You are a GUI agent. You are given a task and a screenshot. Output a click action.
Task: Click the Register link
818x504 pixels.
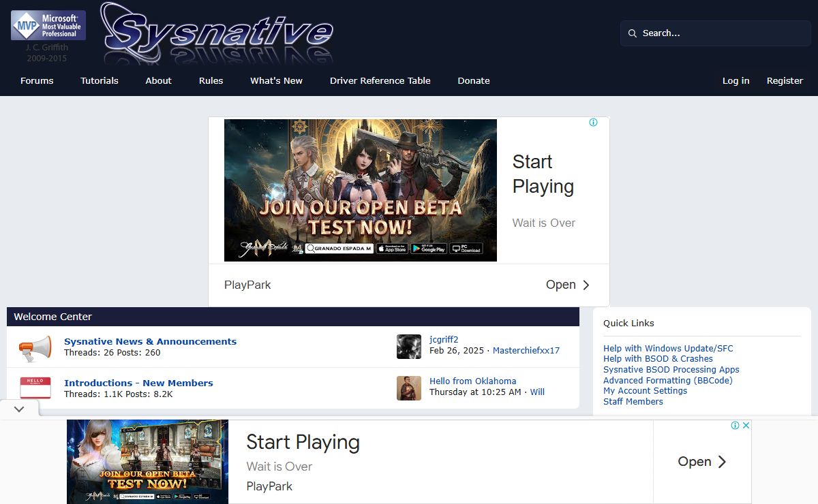785,80
